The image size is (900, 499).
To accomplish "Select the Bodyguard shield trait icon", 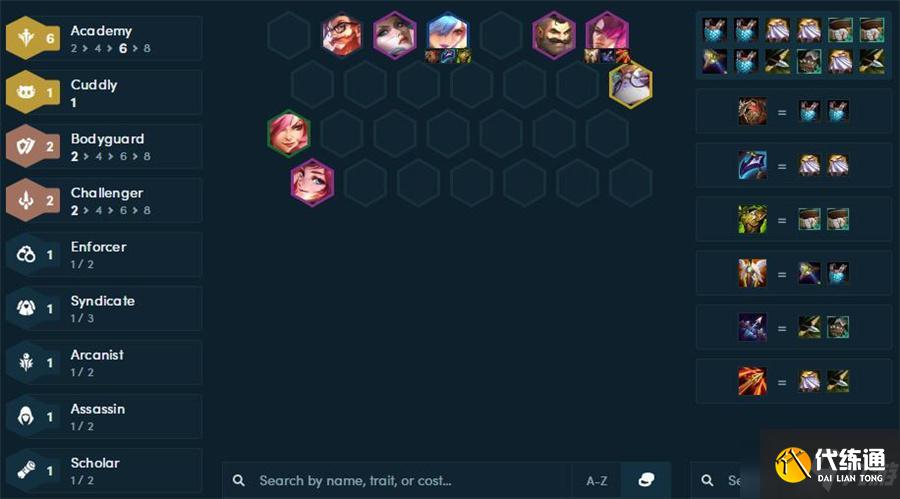I will point(26,146).
